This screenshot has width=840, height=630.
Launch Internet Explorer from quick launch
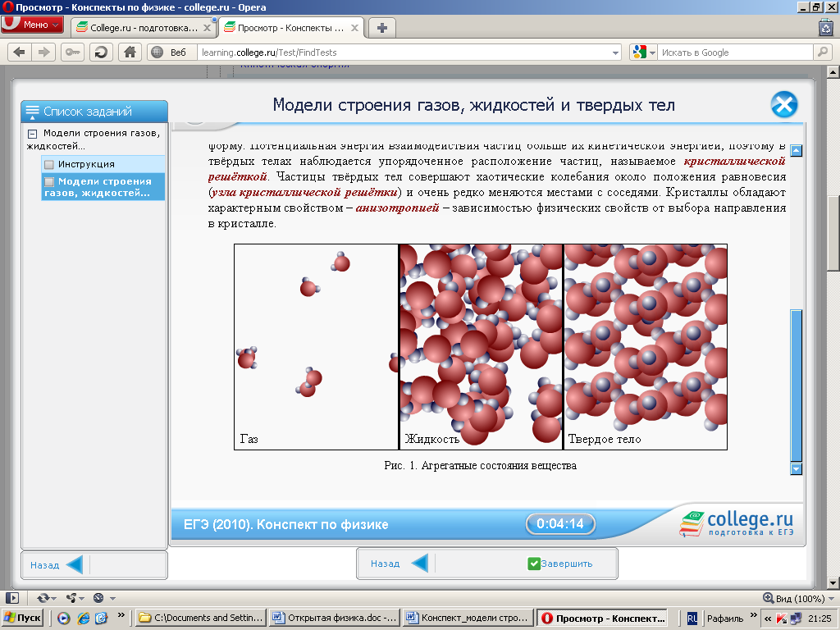[x=83, y=619]
